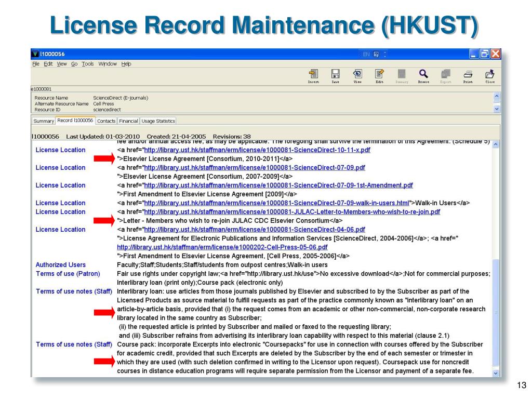
Task: Click the Revisions: 38 text
Action: coord(232,137)
